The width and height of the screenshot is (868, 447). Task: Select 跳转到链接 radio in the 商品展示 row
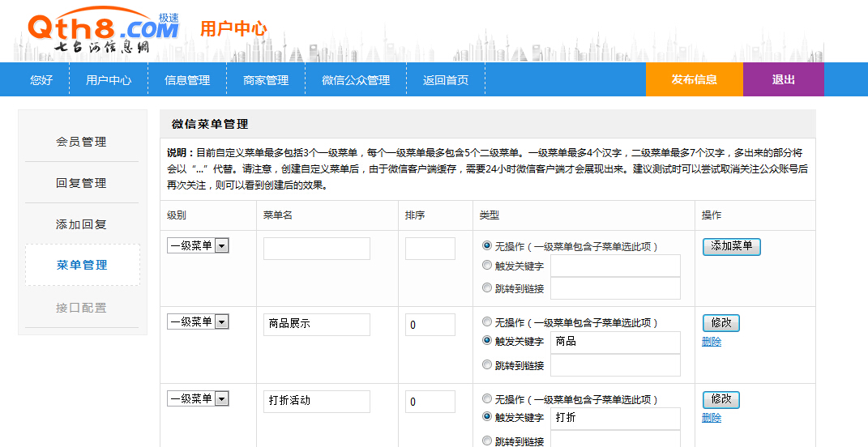[x=487, y=365]
